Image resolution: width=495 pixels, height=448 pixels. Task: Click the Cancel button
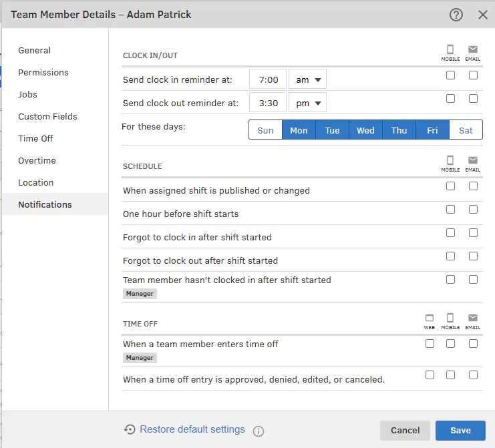coord(405,431)
